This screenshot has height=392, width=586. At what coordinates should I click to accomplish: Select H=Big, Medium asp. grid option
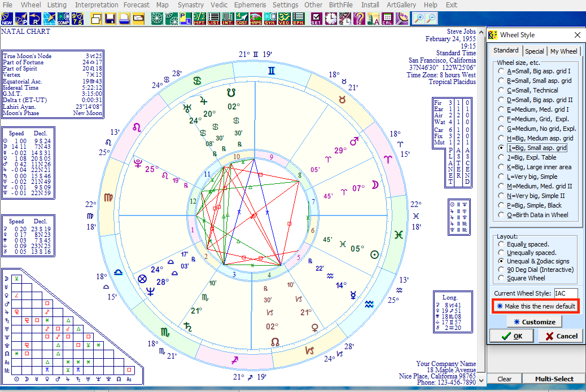point(536,138)
